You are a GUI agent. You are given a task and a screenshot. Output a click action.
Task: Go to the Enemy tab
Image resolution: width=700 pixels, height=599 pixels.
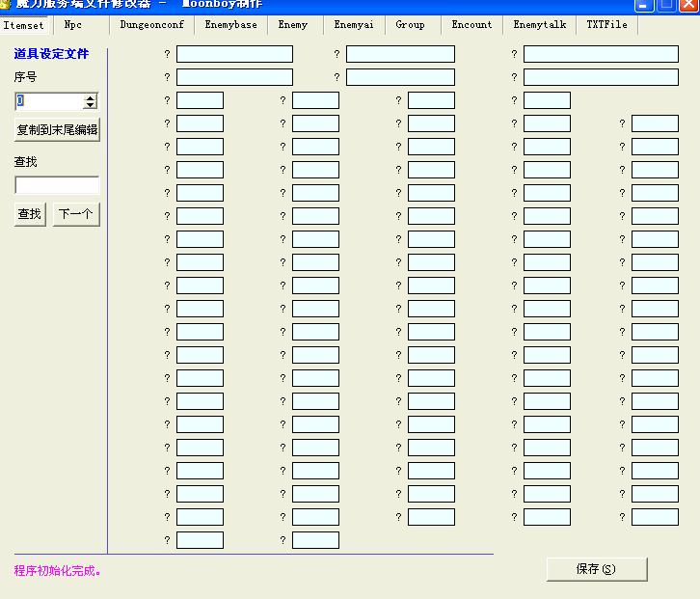293,25
